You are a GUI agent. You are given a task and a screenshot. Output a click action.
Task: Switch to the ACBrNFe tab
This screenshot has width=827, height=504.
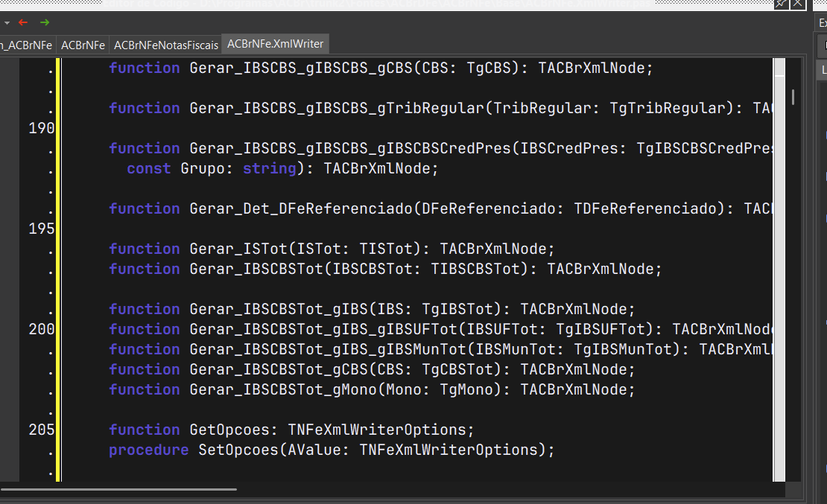[83, 45]
